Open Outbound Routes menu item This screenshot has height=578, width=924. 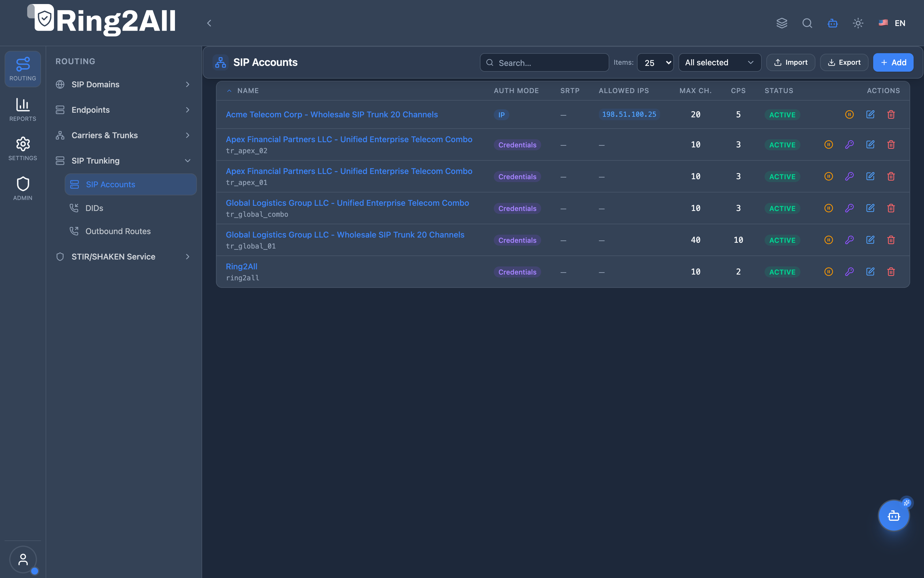coord(131,231)
